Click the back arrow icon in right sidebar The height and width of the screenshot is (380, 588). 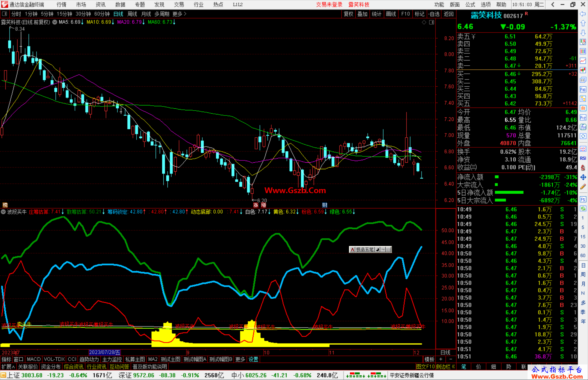tap(583, 14)
